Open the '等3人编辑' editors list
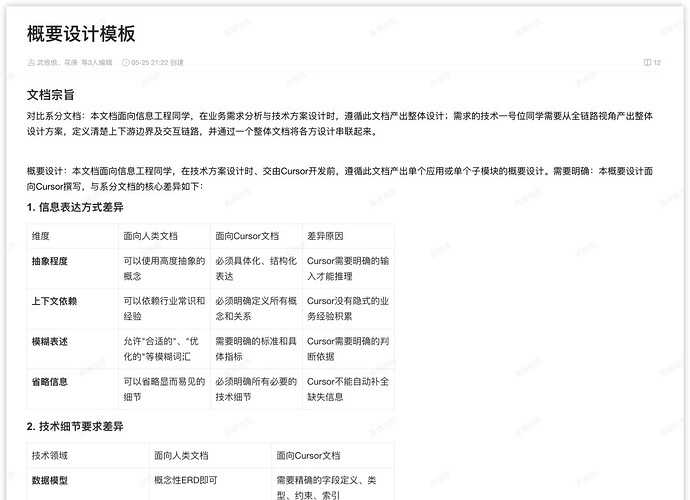The image size is (690, 500). coord(97,62)
